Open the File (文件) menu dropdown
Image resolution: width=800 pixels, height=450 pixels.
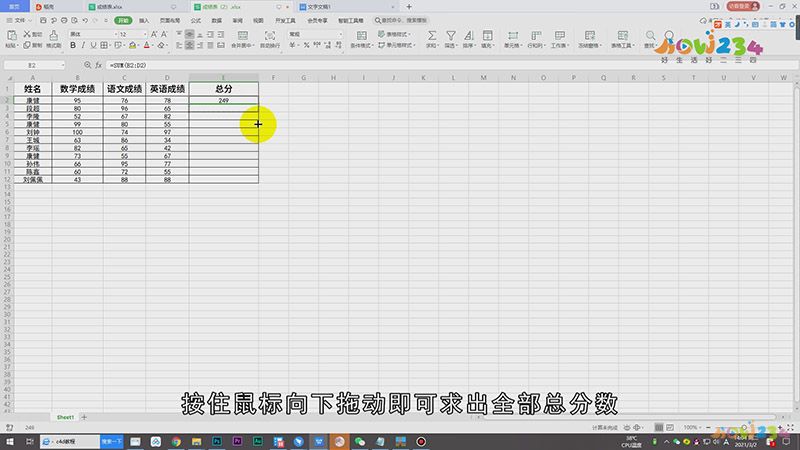[x=19, y=20]
